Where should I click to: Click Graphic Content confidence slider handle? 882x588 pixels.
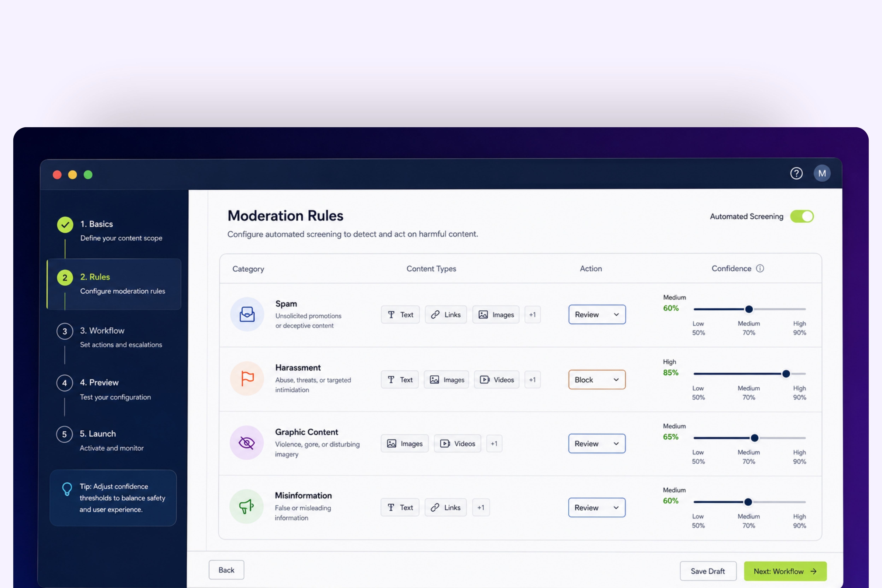click(754, 438)
